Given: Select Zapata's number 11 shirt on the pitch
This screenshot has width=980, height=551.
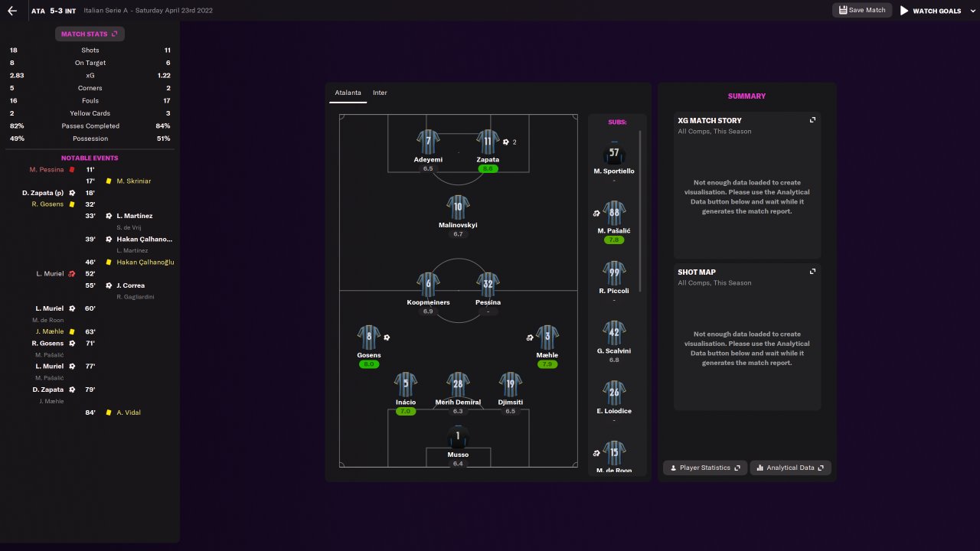Looking at the screenshot, I should point(488,142).
